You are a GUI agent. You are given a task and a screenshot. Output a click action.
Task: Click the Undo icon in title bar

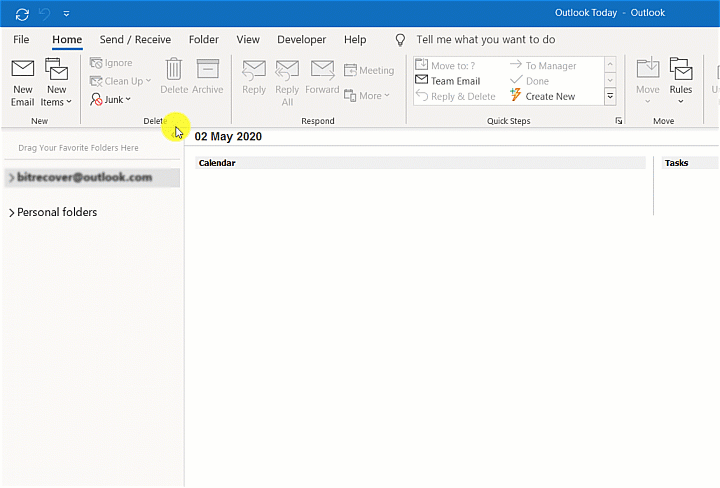point(45,14)
